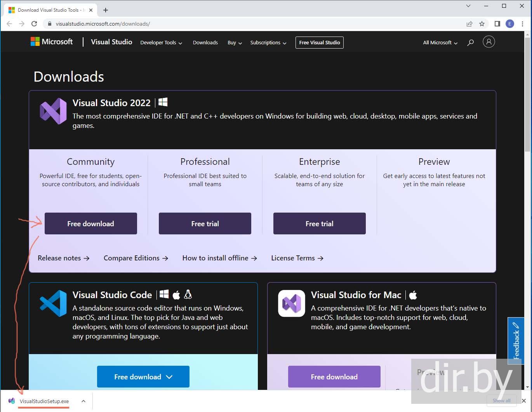Open Chrome three-dot menu

tap(523, 24)
